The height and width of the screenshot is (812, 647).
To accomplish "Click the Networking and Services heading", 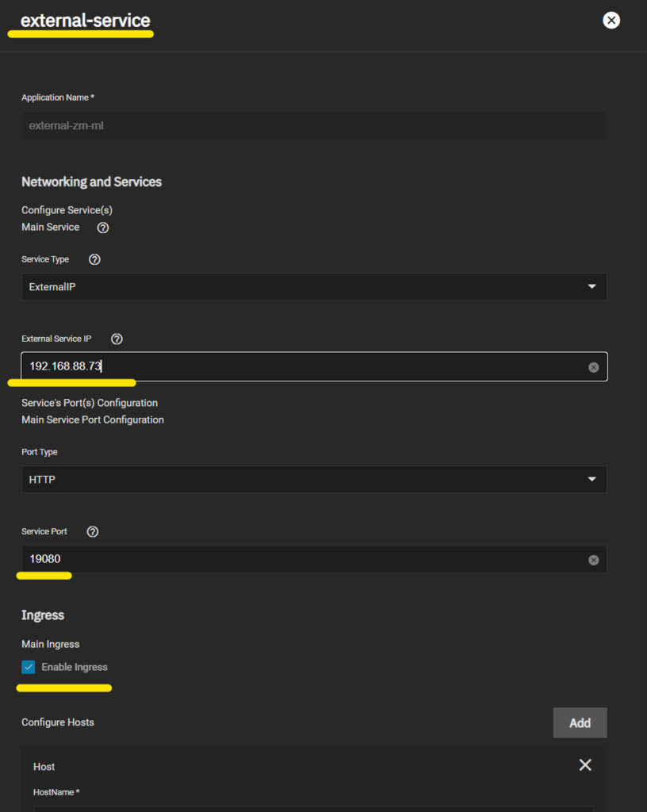I will tap(92, 182).
